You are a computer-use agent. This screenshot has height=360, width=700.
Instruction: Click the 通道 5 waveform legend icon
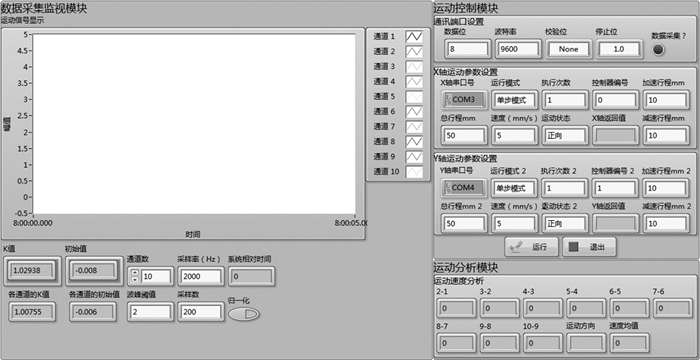[x=414, y=96]
